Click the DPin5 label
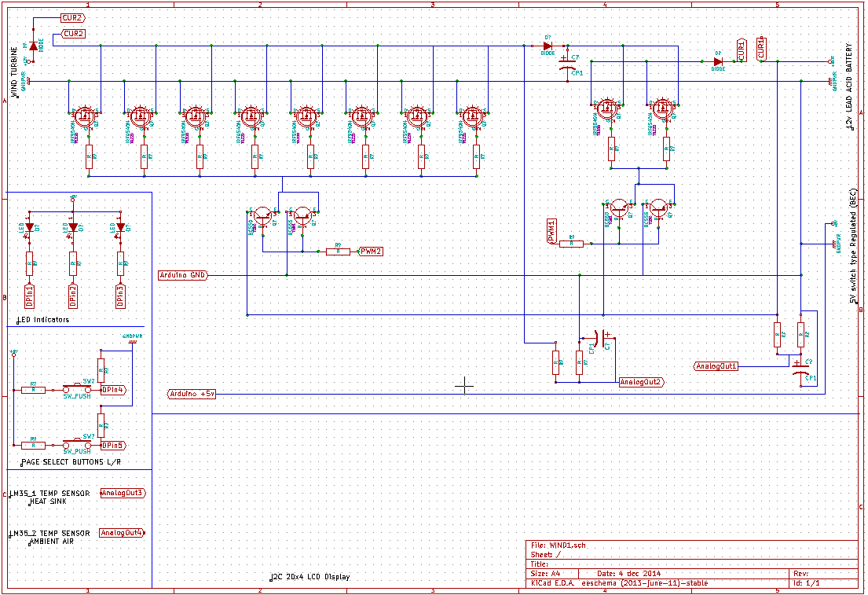 [113, 446]
